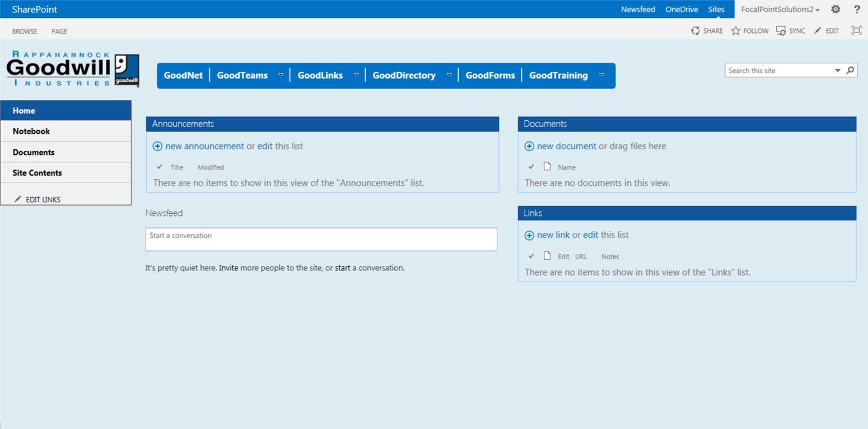Toggle focus on content mode icon
Screen dimensions: 868x429
(x=856, y=30)
